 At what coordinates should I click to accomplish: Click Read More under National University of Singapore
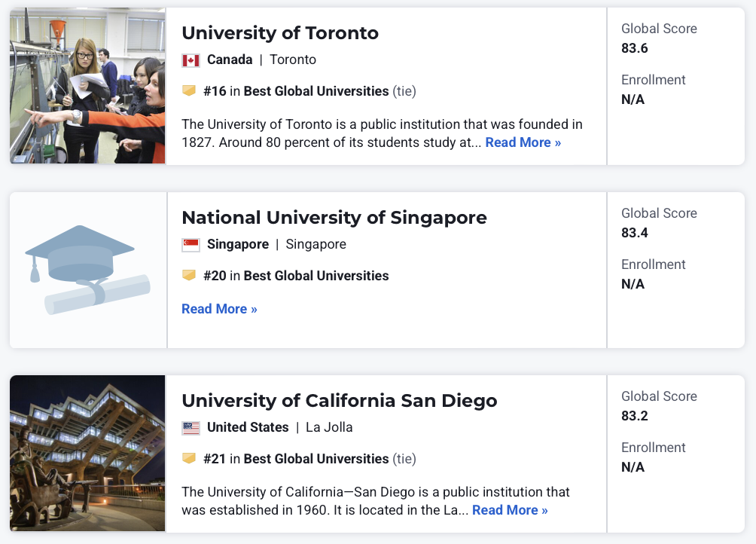coord(219,309)
